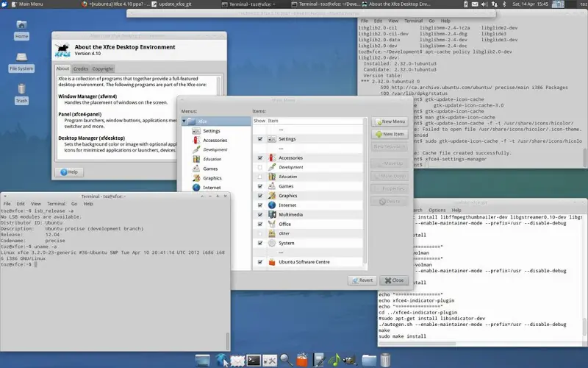Click the toz@xfce:~ terminal vertical scrollbar
Screen dimensions: 588x368
[x=227, y=341]
